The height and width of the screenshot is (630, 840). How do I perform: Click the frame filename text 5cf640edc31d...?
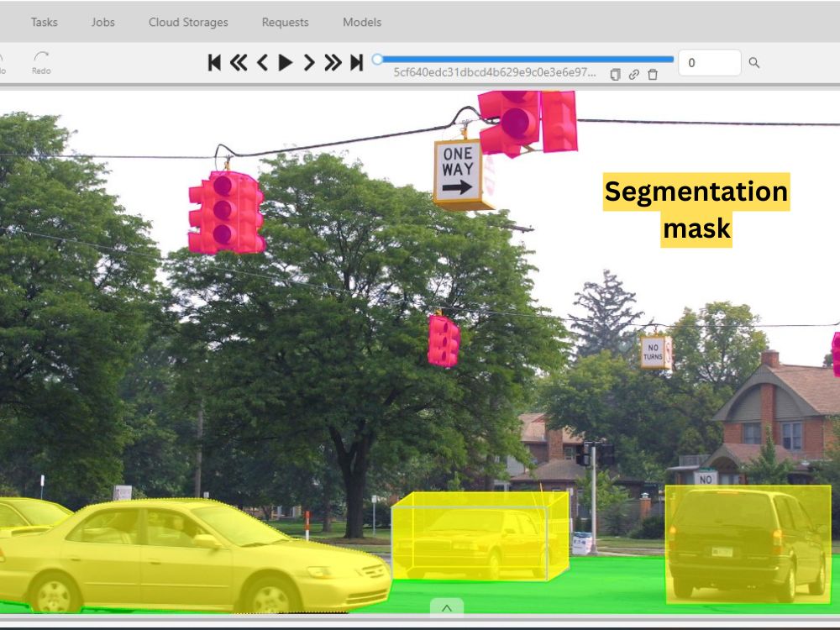coord(495,72)
